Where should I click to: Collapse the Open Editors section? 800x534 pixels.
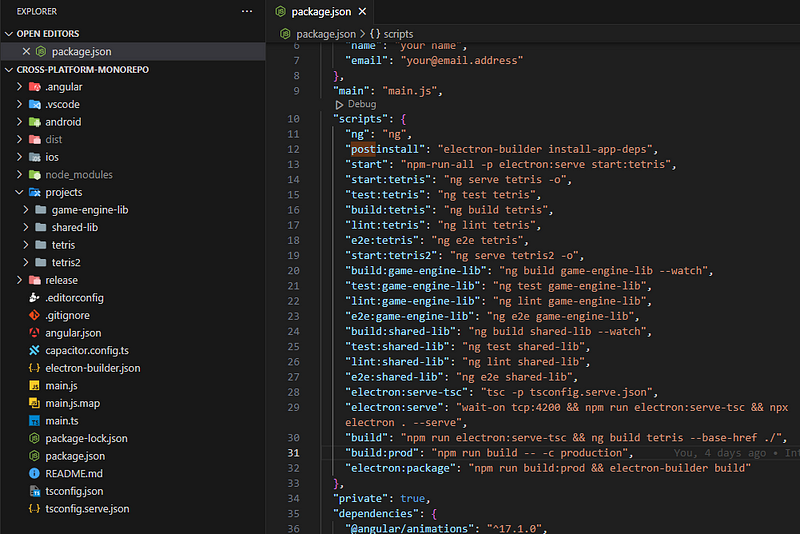click(9, 34)
